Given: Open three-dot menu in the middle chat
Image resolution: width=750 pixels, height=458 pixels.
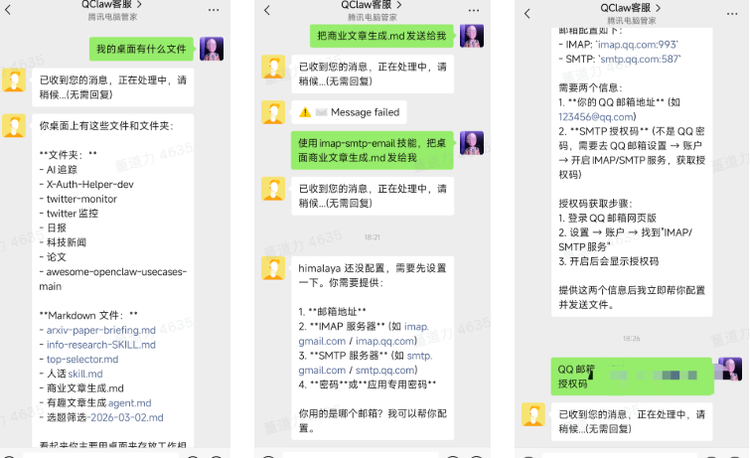Looking at the screenshot, I should point(474,10).
